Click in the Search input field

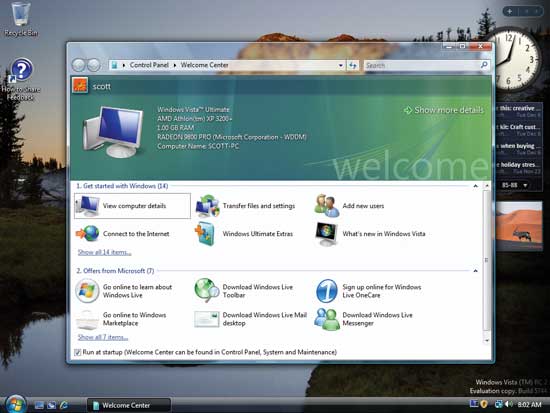[x=422, y=65]
